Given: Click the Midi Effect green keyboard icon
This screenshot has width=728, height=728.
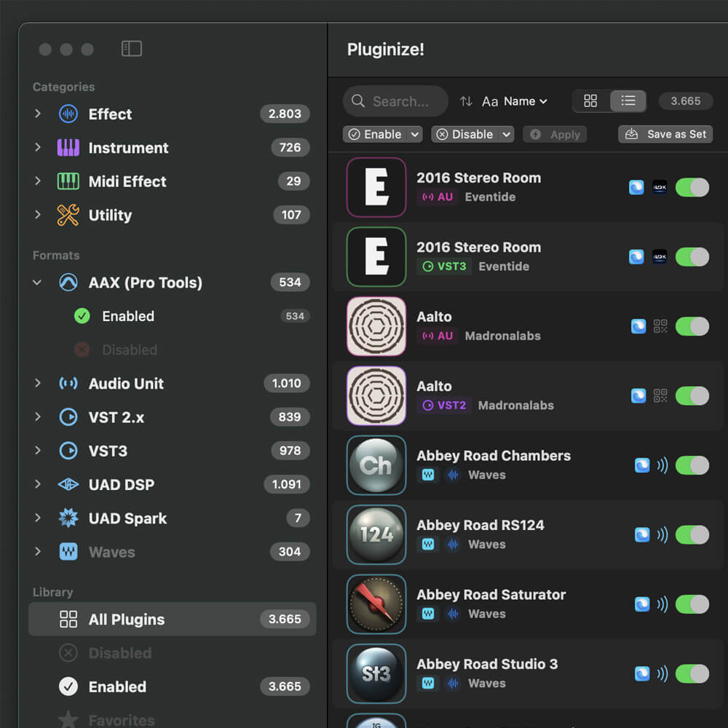Looking at the screenshot, I should point(68,181).
